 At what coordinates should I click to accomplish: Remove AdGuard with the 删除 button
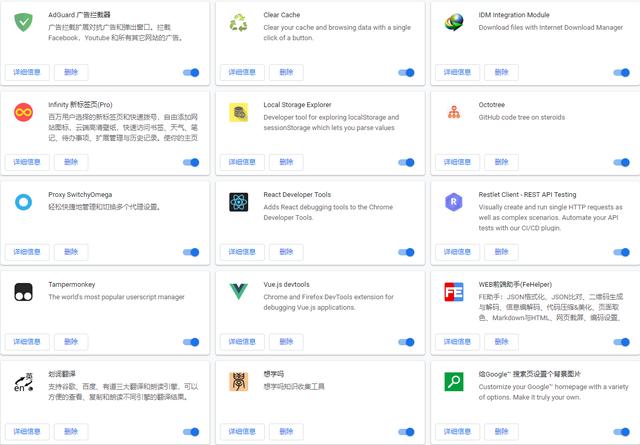click(71, 72)
